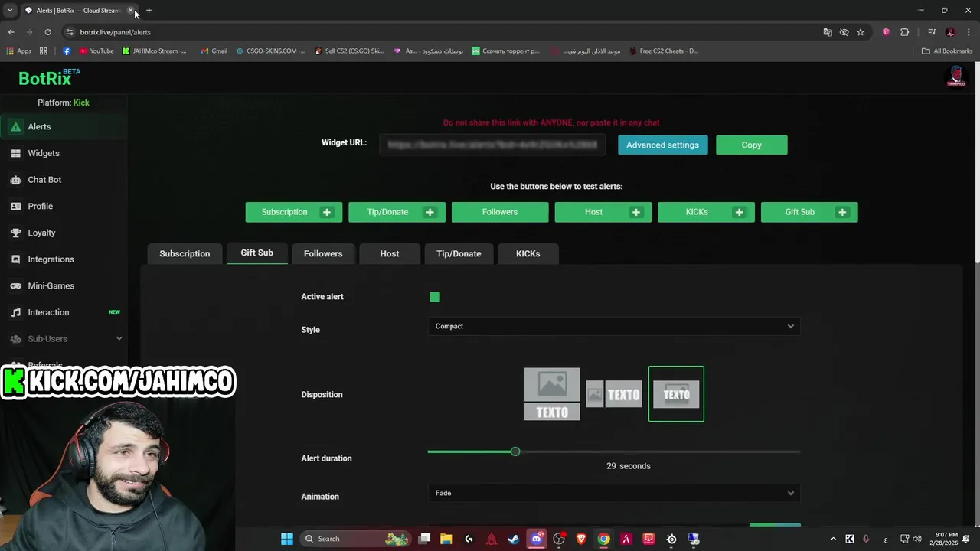Select the image-above-text disposition

[x=551, y=394]
